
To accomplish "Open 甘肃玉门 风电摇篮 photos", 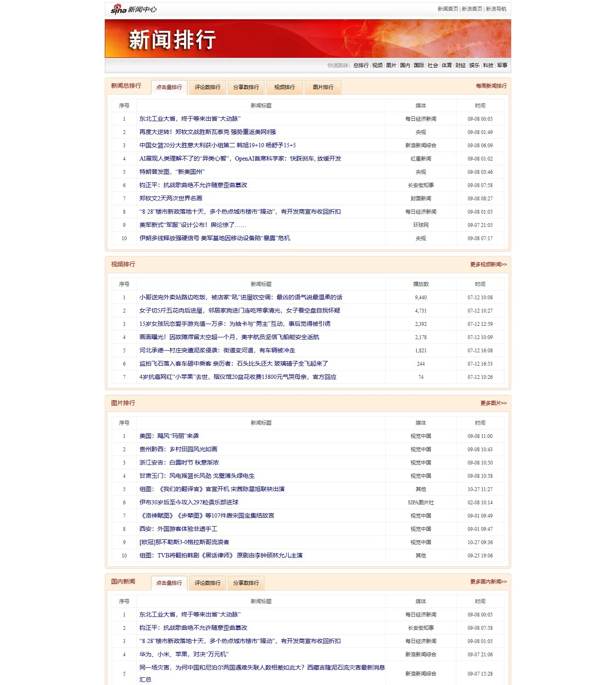I will [x=197, y=476].
